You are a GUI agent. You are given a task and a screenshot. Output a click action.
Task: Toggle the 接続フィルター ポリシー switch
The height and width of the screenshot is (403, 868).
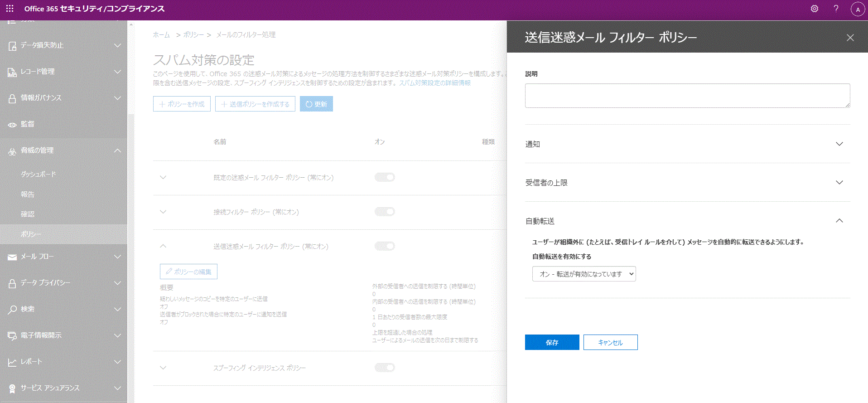[x=384, y=212]
